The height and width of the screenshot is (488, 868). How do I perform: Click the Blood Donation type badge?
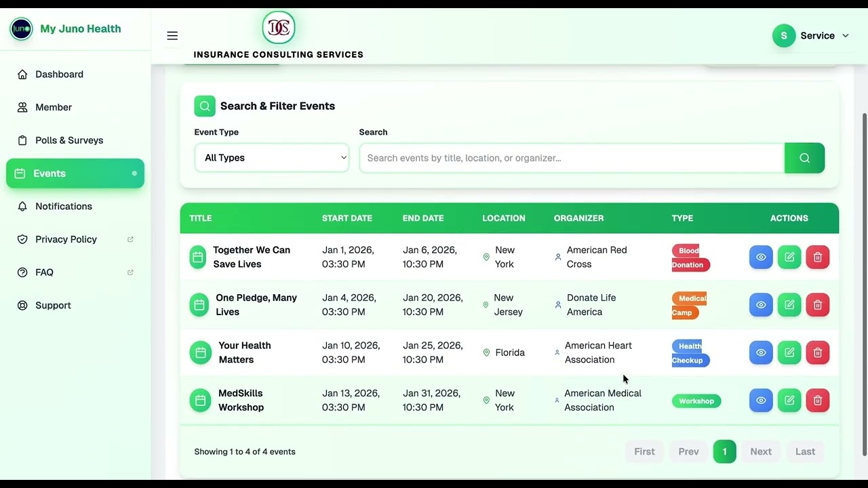click(x=690, y=258)
